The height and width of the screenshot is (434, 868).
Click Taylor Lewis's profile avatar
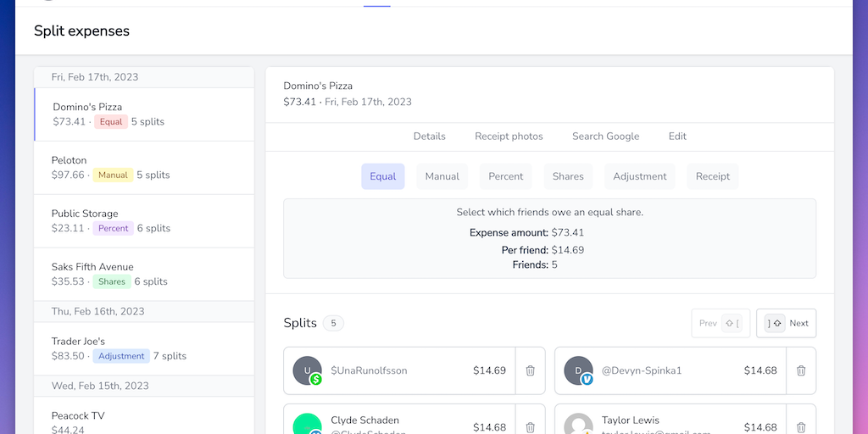coord(578,425)
